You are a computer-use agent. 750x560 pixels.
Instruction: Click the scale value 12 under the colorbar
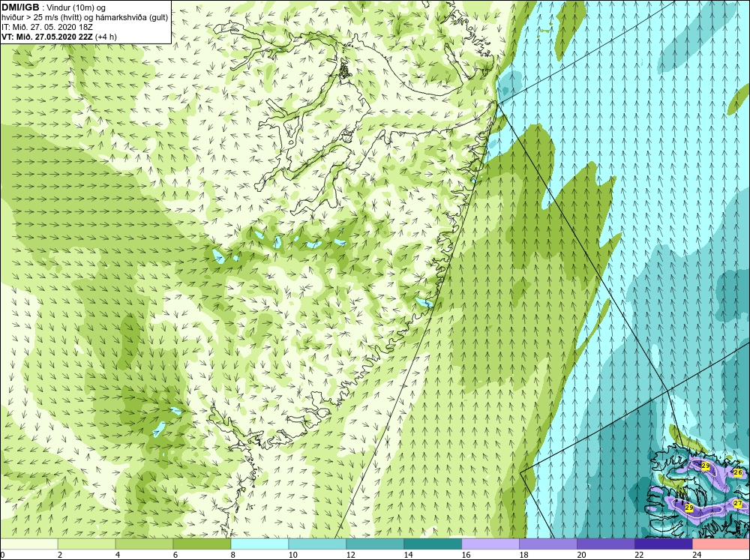[350, 555]
